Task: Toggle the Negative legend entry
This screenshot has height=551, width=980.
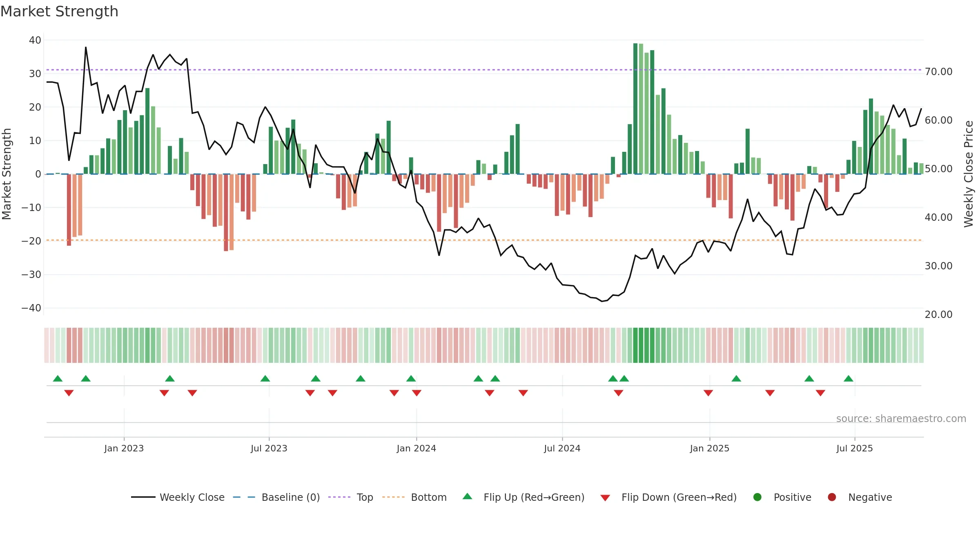Action: [860, 497]
